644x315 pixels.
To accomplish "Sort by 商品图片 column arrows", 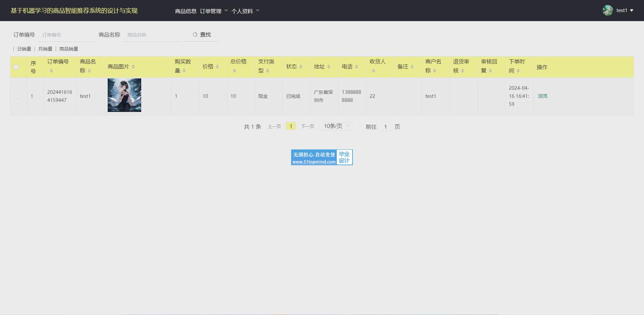I will pos(133,67).
